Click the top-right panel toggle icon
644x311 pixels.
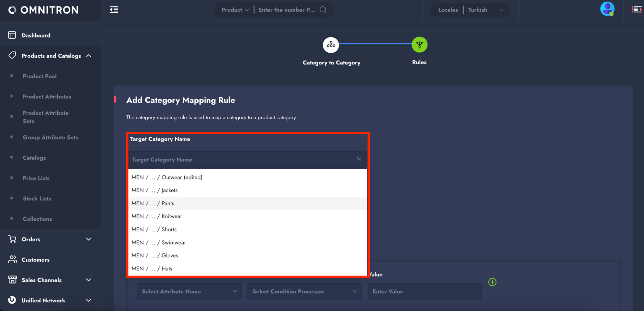(637, 10)
